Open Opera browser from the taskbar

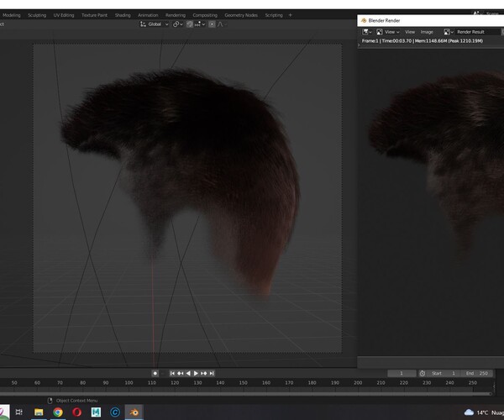(x=76, y=412)
